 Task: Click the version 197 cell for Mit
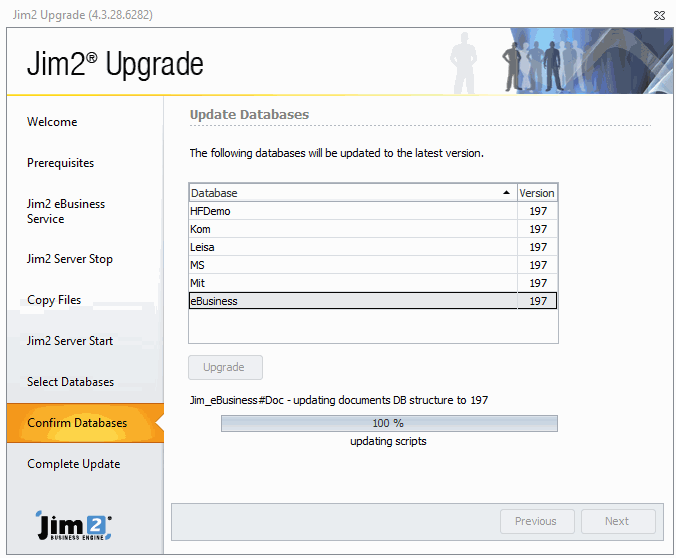pyautogui.click(x=538, y=283)
